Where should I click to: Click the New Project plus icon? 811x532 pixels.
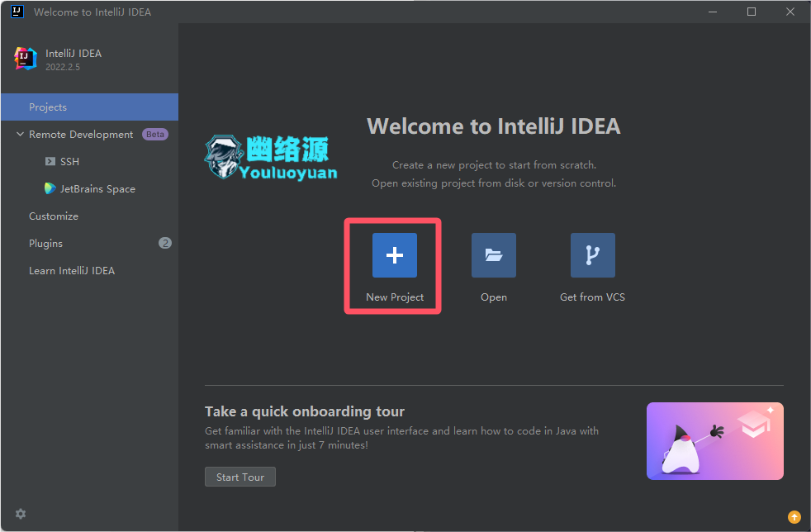tap(395, 255)
